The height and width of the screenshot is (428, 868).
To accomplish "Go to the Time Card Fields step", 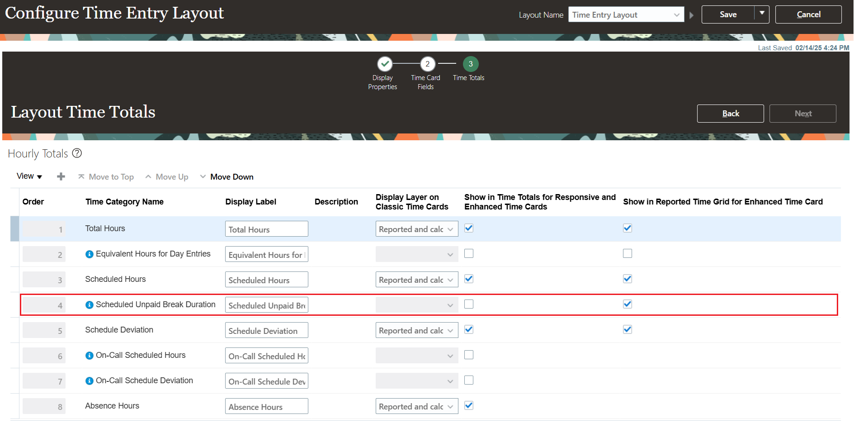I will tap(427, 64).
